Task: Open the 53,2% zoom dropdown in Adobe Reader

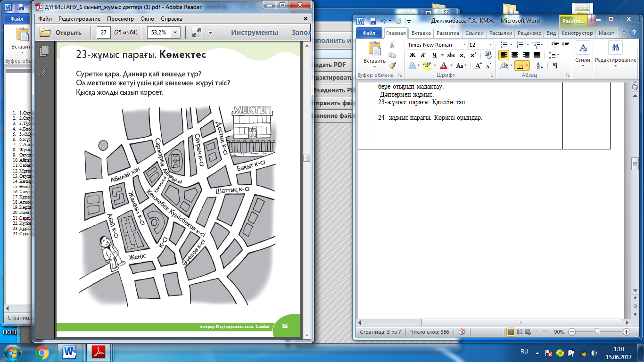Action: tap(175, 33)
